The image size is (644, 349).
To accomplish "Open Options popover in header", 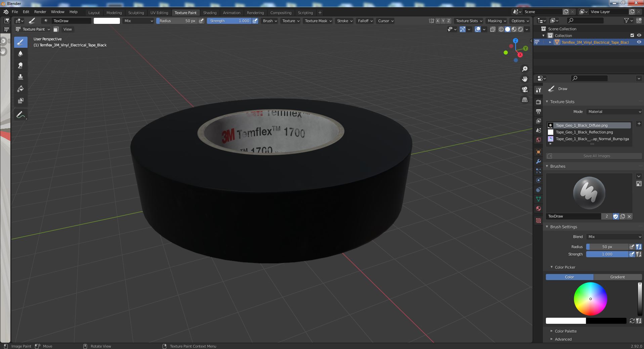I will point(520,21).
